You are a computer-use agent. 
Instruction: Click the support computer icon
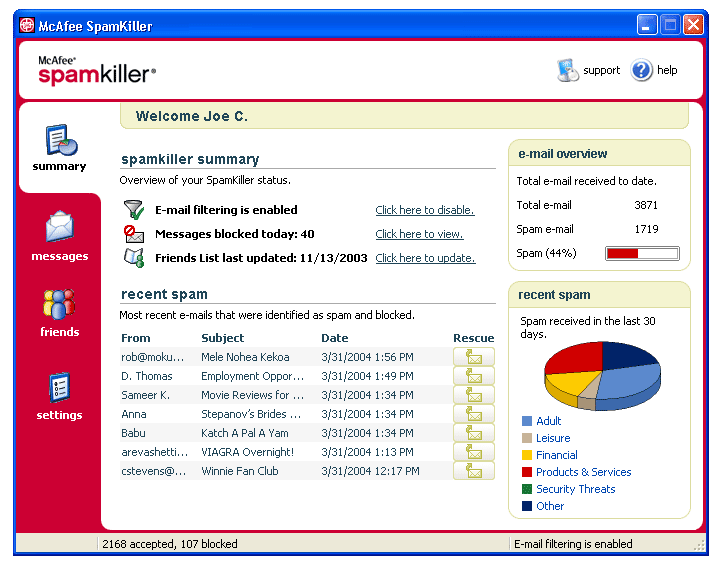pyautogui.click(x=567, y=70)
